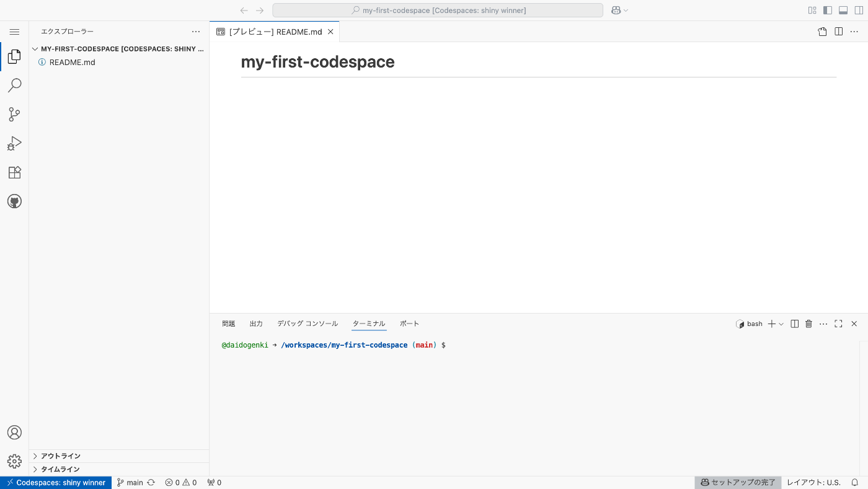
Task: Open editor more actions ellipsis
Action: point(854,32)
